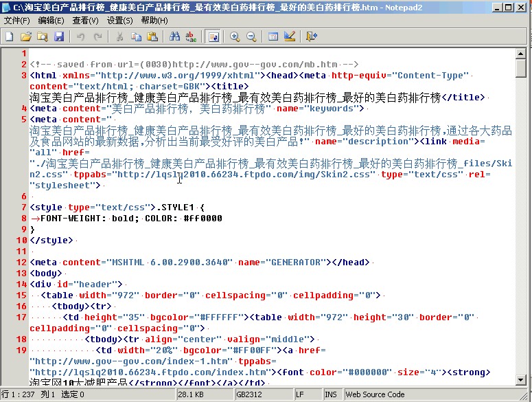Zoom out using the magnifier minus icon
Image resolution: width=532 pixels, height=402 pixels.
point(251,36)
